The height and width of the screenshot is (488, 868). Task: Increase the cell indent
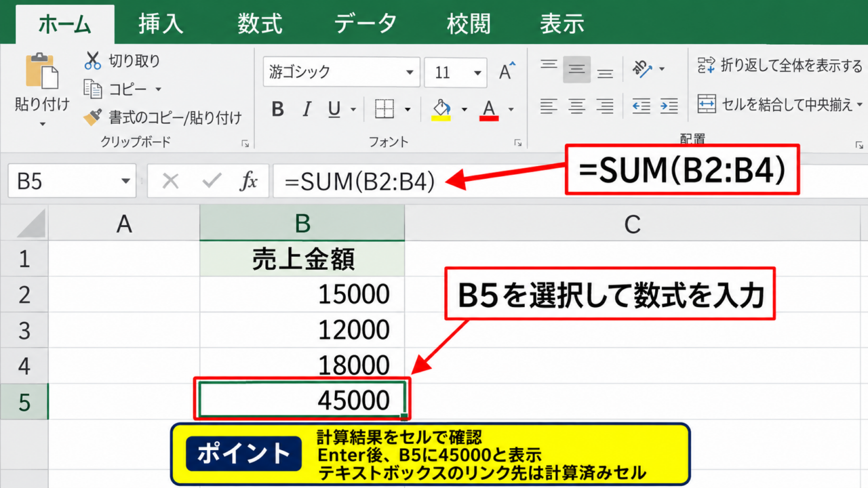pos(669,106)
